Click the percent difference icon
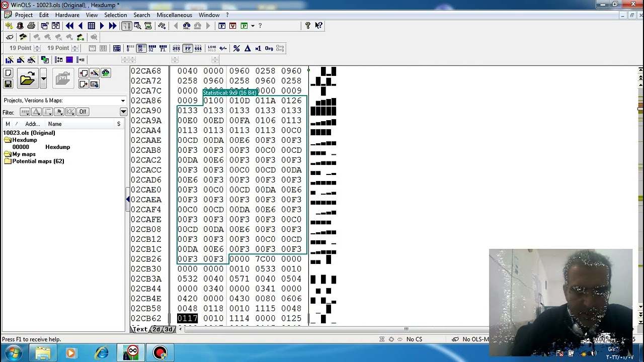 [x=236, y=48]
